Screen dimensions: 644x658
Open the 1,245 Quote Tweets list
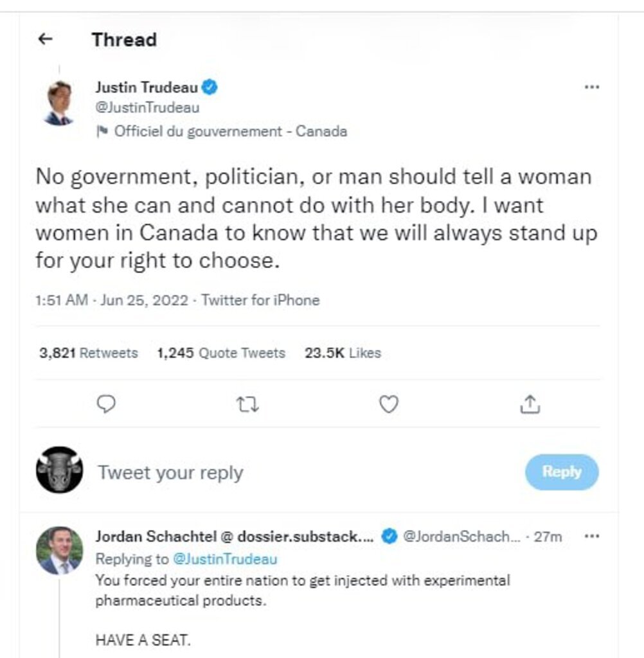tap(220, 353)
